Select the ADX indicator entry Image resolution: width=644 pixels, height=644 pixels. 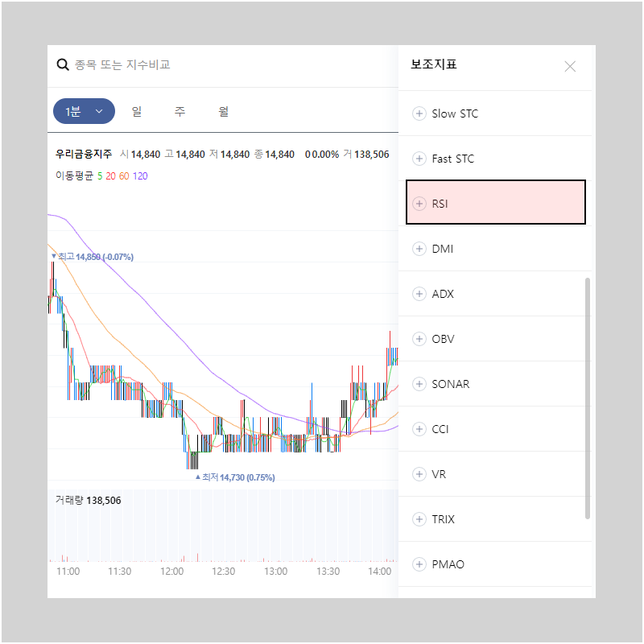[443, 293]
